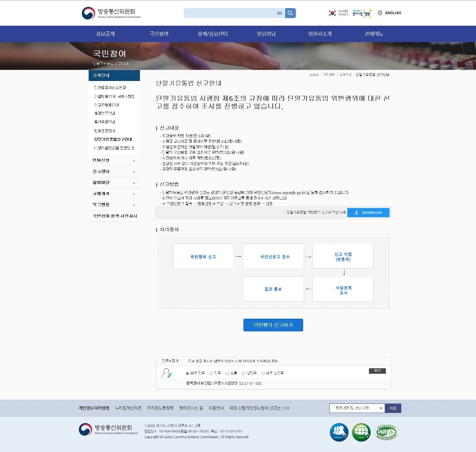476x452 pixels.
Task: Click the Korean flag national symbol icon
Action: [332, 13]
